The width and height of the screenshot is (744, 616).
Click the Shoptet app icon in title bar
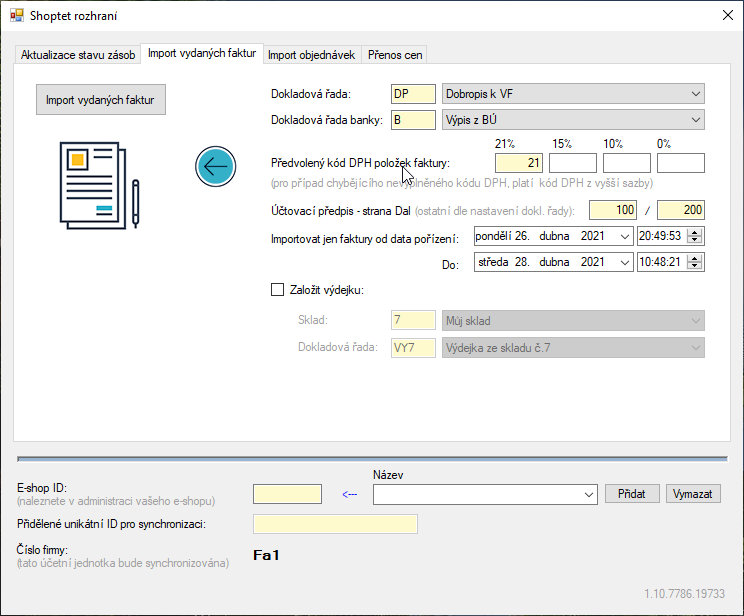pos(17,15)
